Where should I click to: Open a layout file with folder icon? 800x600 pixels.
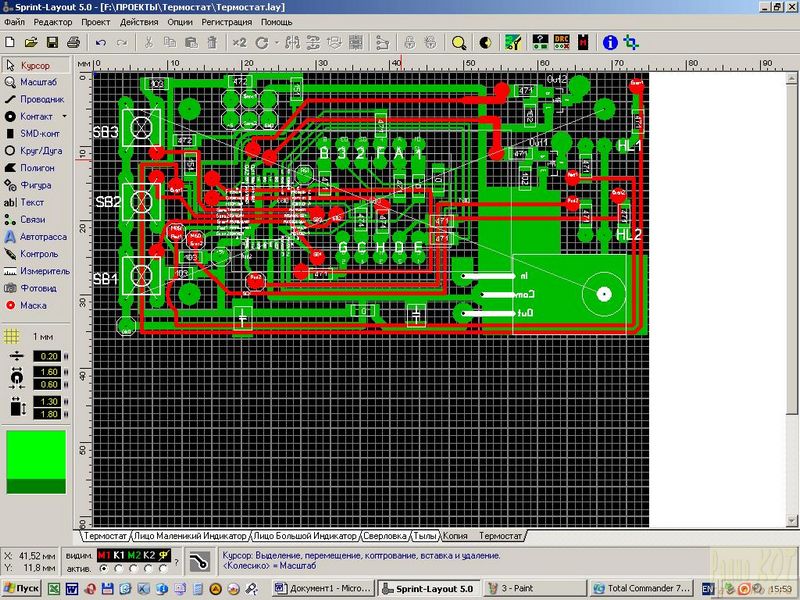[31, 42]
